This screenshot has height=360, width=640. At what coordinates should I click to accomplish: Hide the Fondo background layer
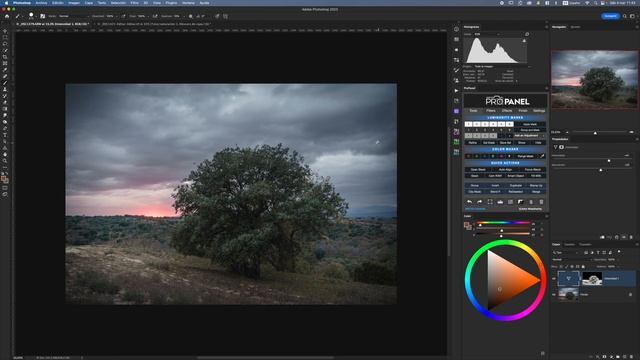pyautogui.click(x=554, y=295)
